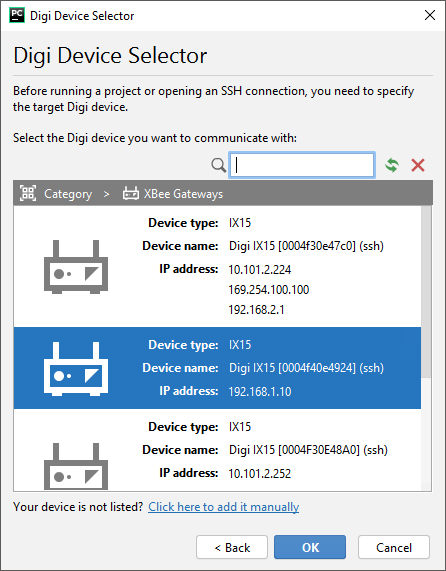
Task: Focus the device search text field
Action: tap(302, 165)
